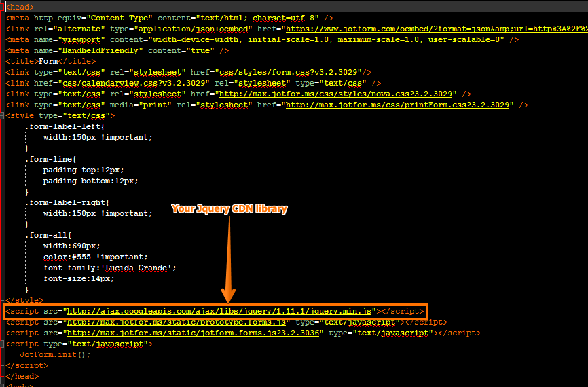Viewport: 588px width, 387px height.
Task: Click the .form-label-left selector
Action: click(x=64, y=126)
